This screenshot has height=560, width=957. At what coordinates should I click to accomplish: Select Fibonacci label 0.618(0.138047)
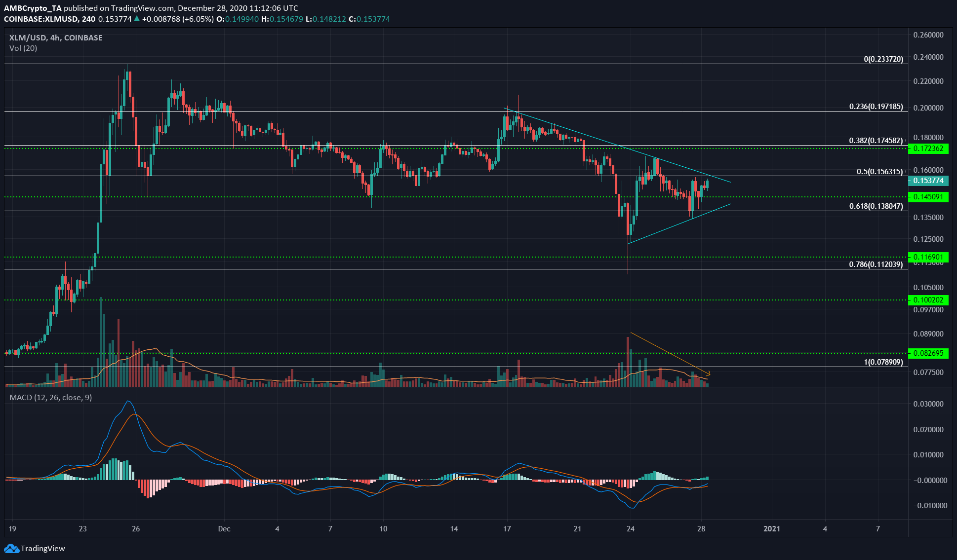[876, 206]
